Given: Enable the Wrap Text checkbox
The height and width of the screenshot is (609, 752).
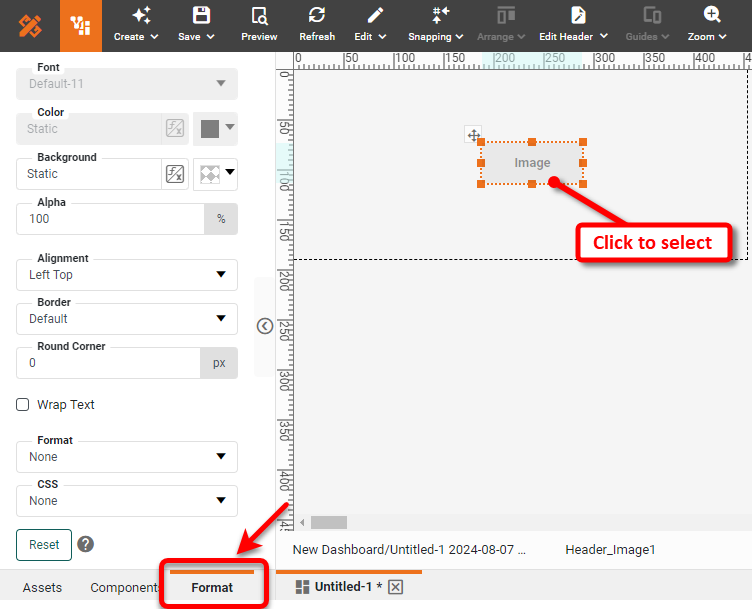Looking at the screenshot, I should pyautogui.click(x=23, y=405).
